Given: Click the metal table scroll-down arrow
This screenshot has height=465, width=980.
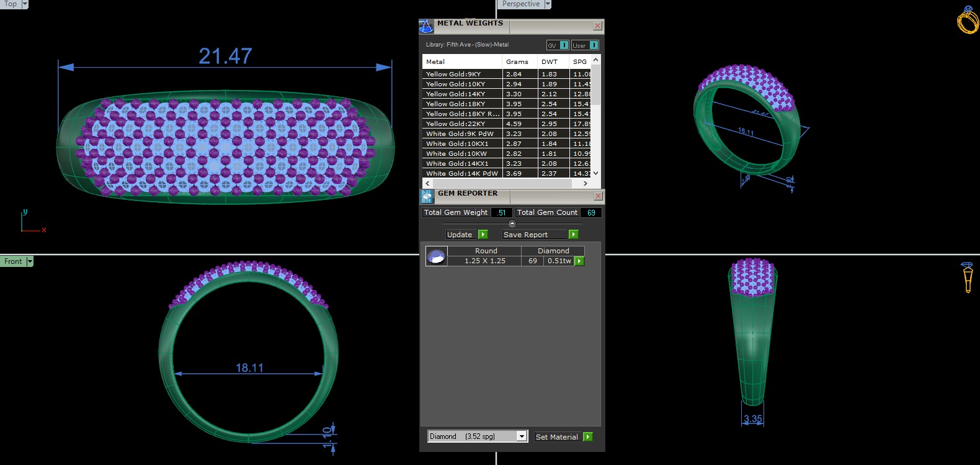Looking at the screenshot, I should tap(595, 173).
